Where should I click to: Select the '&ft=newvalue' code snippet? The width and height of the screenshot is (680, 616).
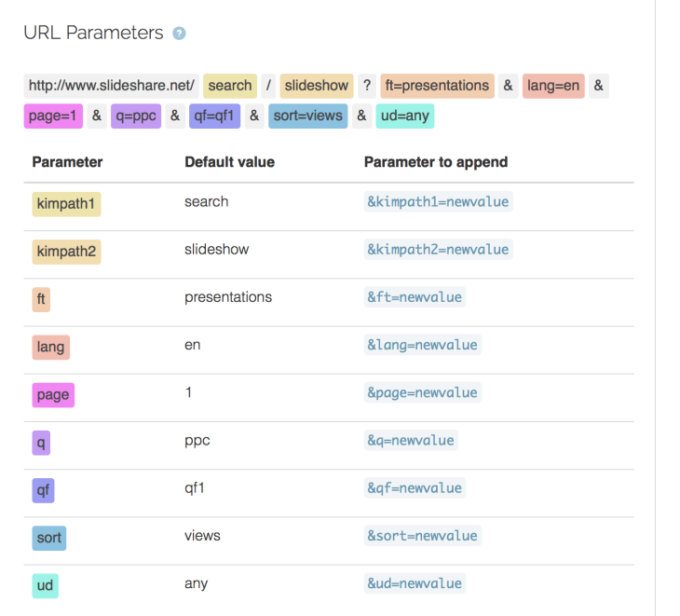coord(414,297)
